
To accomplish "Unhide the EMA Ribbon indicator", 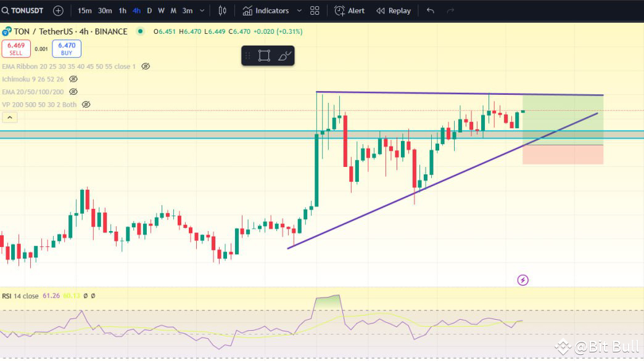I will click(x=145, y=67).
